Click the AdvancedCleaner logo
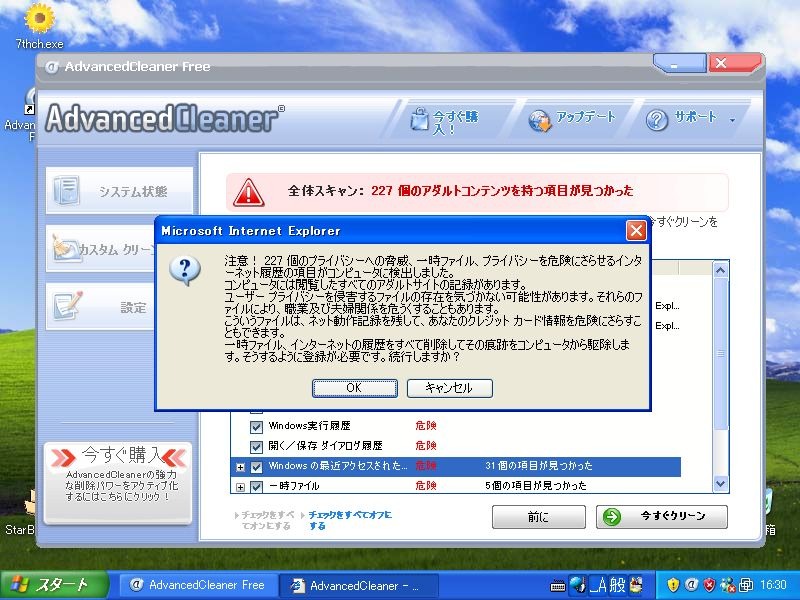 tap(164, 119)
